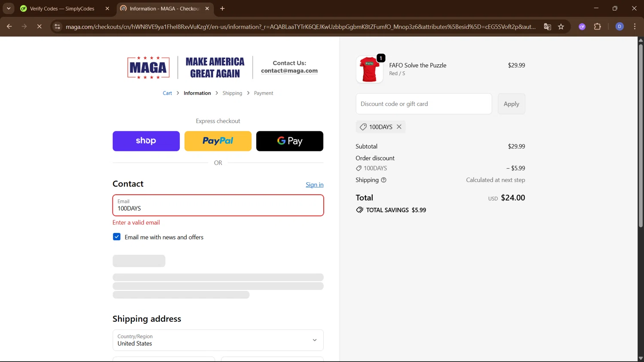The height and width of the screenshot is (362, 644).
Task: Click the MAGA logo
Action: pos(148,67)
